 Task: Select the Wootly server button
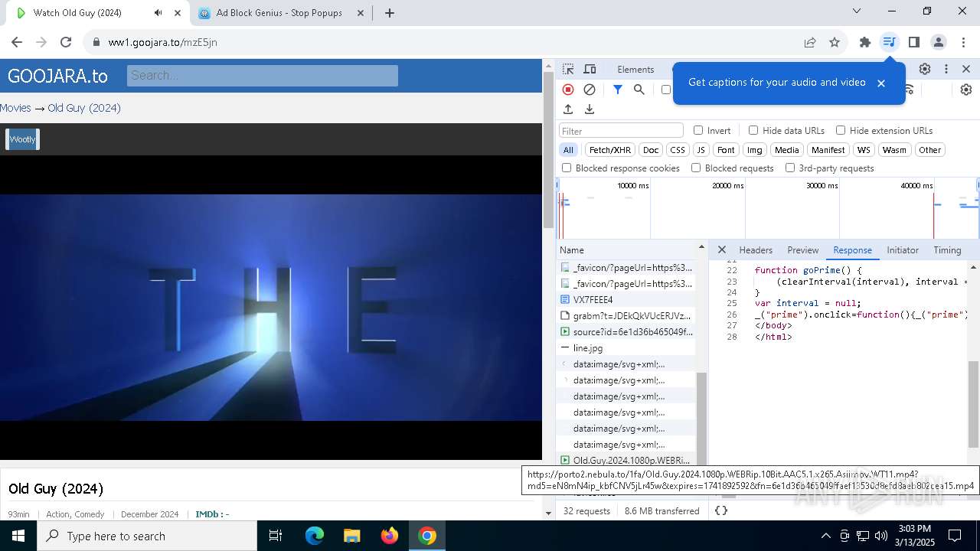click(22, 139)
